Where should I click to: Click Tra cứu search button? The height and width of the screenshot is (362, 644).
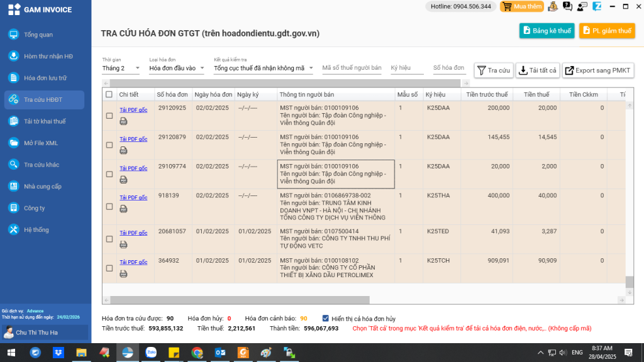click(494, 70)
